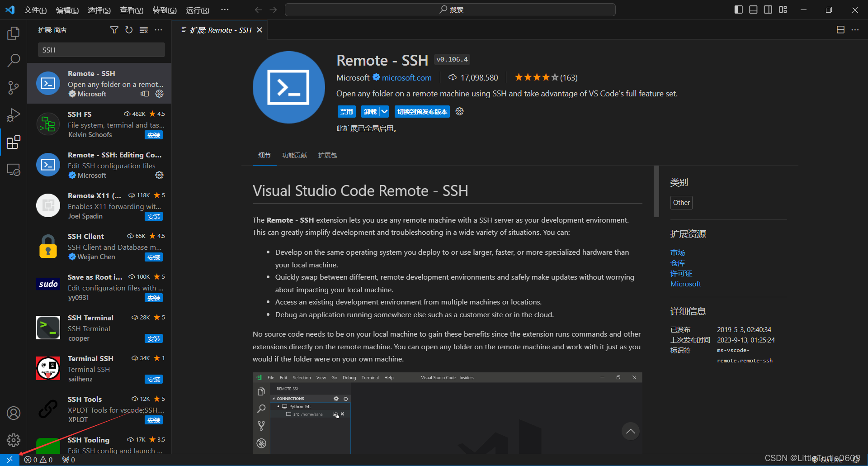Open microsoft.com publisher link
Screen dimensions: 868x466
click(x=406, y=77)
